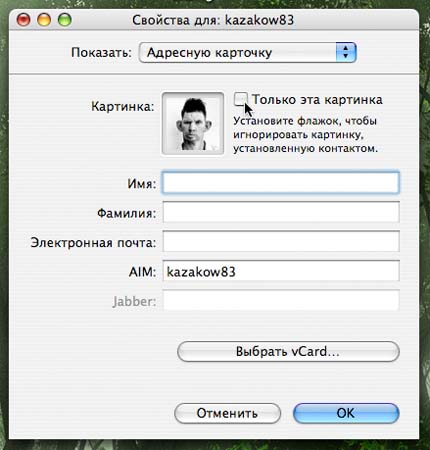
Task: Confirm changes with the OK button
Action: pyautogui.click(x=346, y=413)
